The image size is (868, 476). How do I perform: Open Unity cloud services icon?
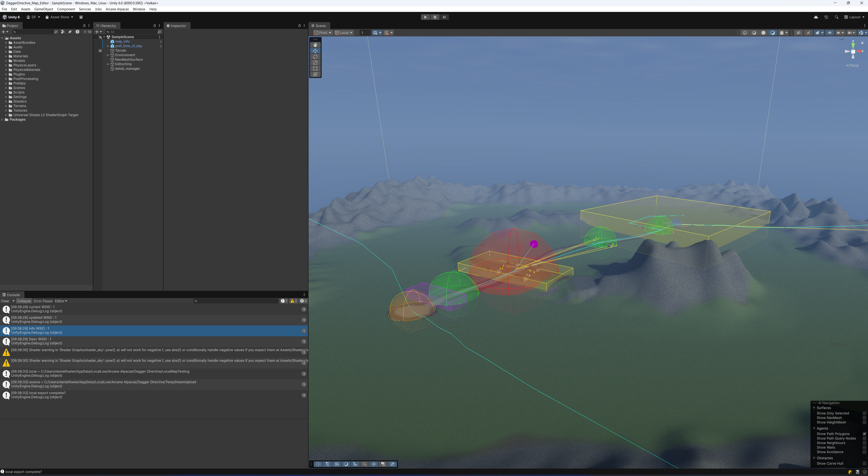[816, 17]
